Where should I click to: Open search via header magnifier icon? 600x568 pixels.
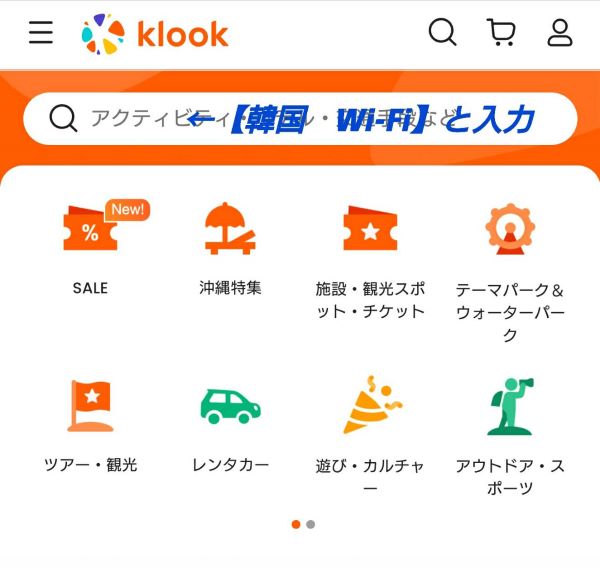[442, 32]
